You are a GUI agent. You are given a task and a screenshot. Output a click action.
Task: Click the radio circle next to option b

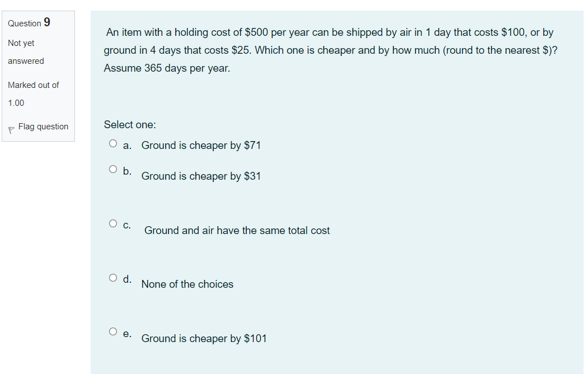113,169
